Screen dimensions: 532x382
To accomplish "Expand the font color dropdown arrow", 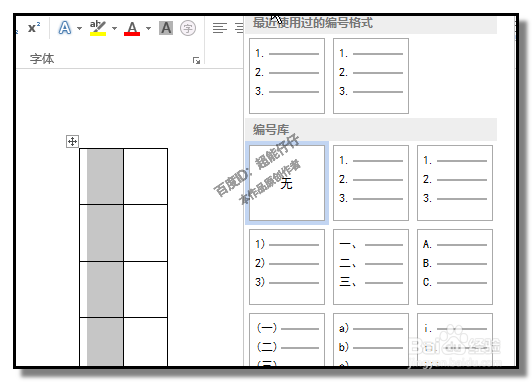I will (x=148, y=28).
